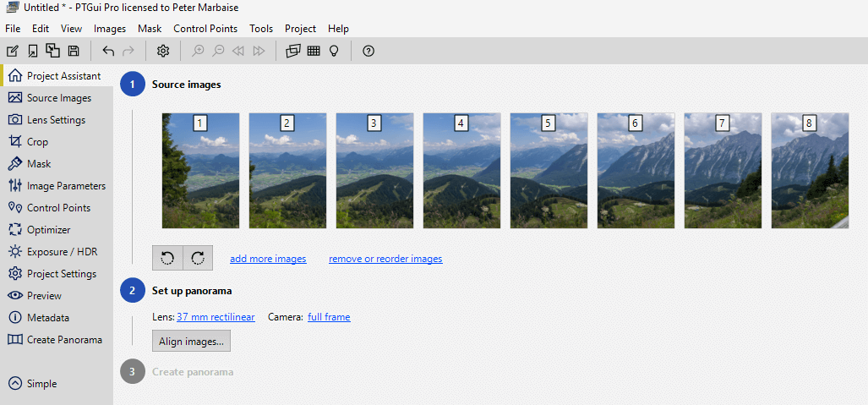Screen dimensions: 868x405
Task: Rotate images clockwise button
Action: (x=198, y=259)
